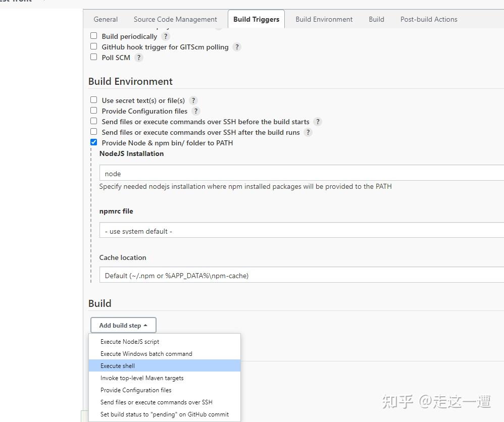Open help for SSH after build runs option
This screenshot has height=422, width=504.
pyautogui.click(x=308, y=132)
